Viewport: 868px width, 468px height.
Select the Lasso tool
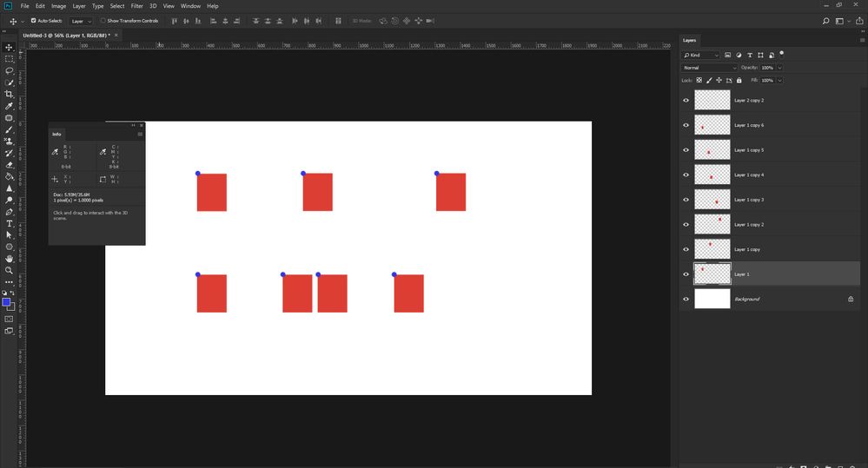coord(9,71)
